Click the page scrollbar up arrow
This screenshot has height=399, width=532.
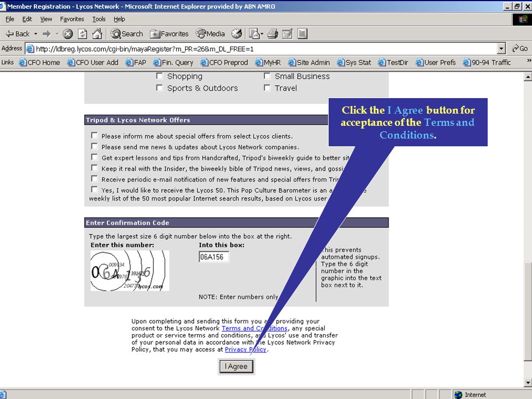tap(528, 77)
